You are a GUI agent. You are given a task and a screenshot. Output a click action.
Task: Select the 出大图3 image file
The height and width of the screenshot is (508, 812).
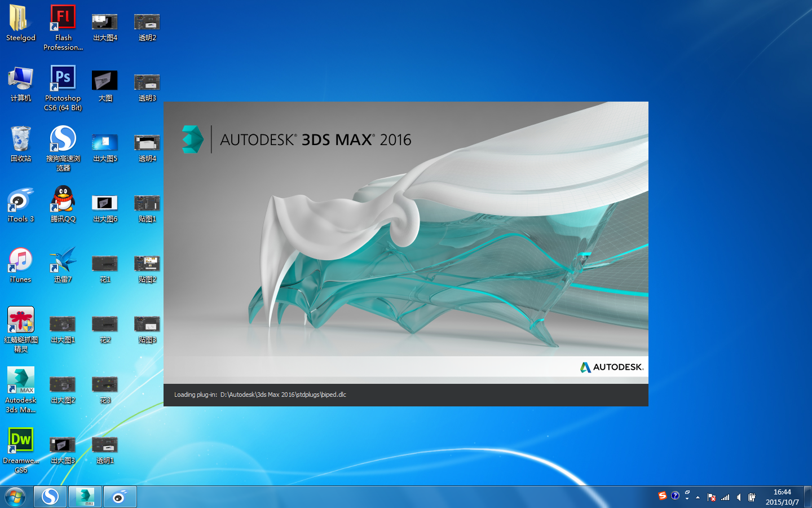coord(63,450)
